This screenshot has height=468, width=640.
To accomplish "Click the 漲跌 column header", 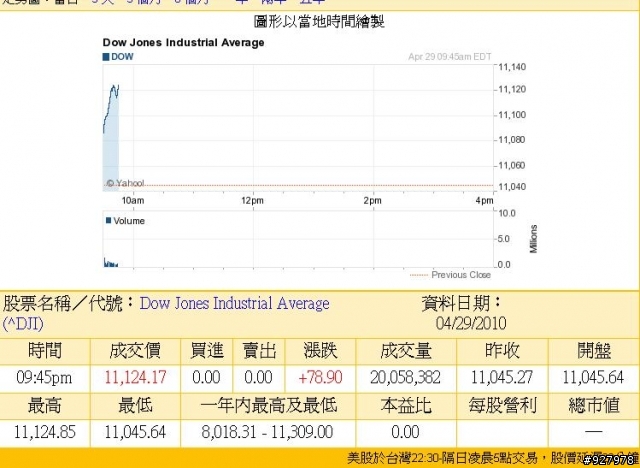I will pyautogui.click(x=320, y=350).
